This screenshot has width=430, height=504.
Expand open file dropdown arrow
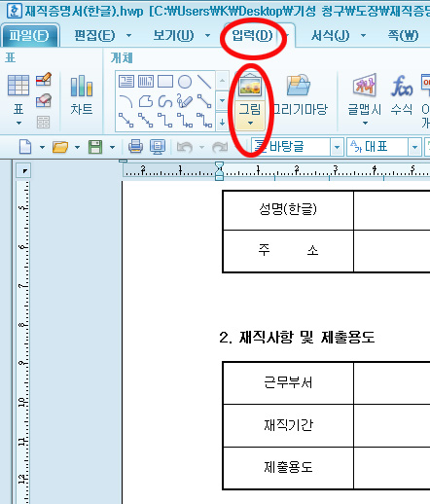(77, 147)
